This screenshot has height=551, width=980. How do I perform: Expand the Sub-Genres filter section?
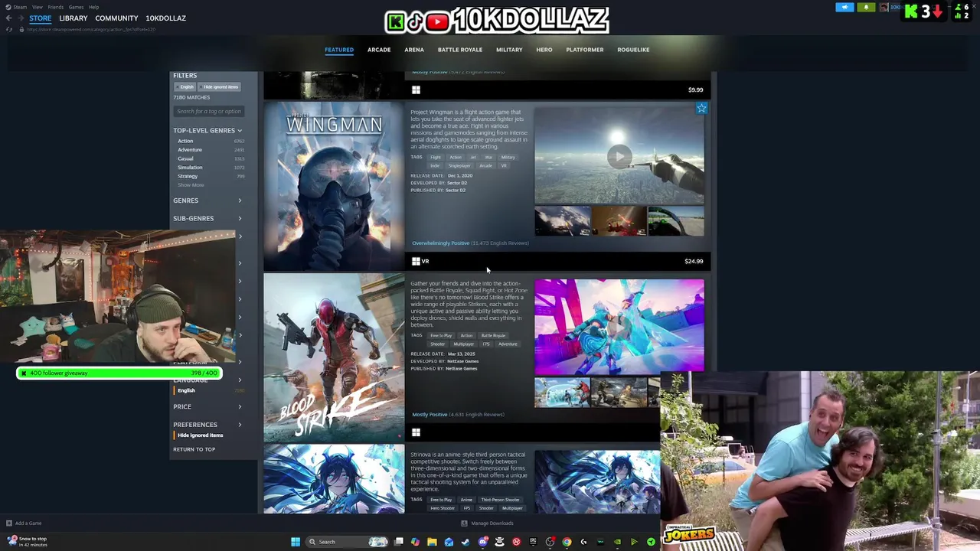(x=240, y=219)
